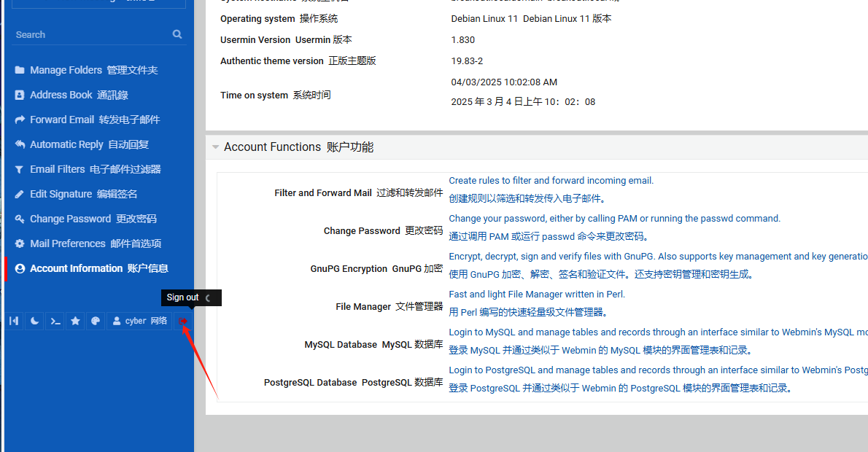
Task: Click the Manage Folders folder icon
Action: click(x=20, y=70)
